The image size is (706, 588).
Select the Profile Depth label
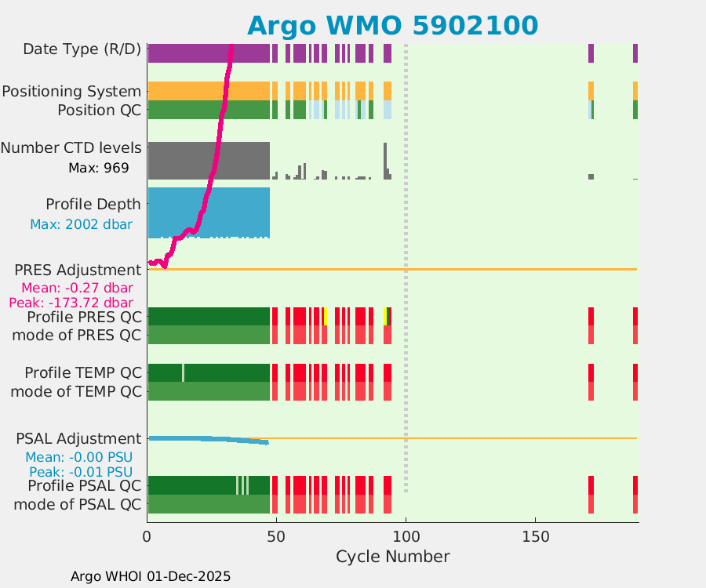(x=93, y=204)
